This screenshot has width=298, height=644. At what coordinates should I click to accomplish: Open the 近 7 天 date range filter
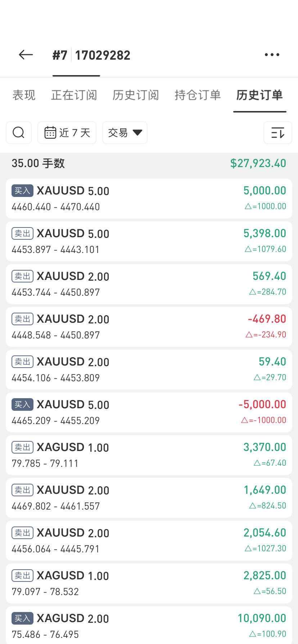pyautogui.click(x=67, y=133)
